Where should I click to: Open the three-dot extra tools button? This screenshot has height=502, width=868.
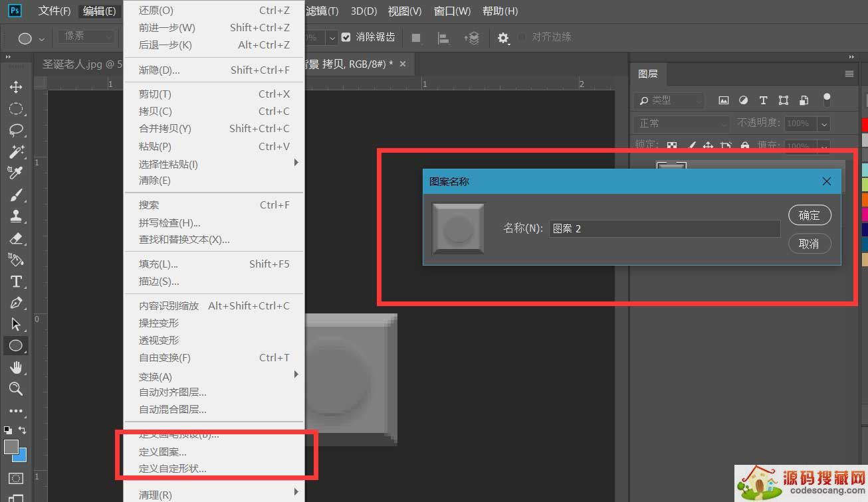point(16,411)
